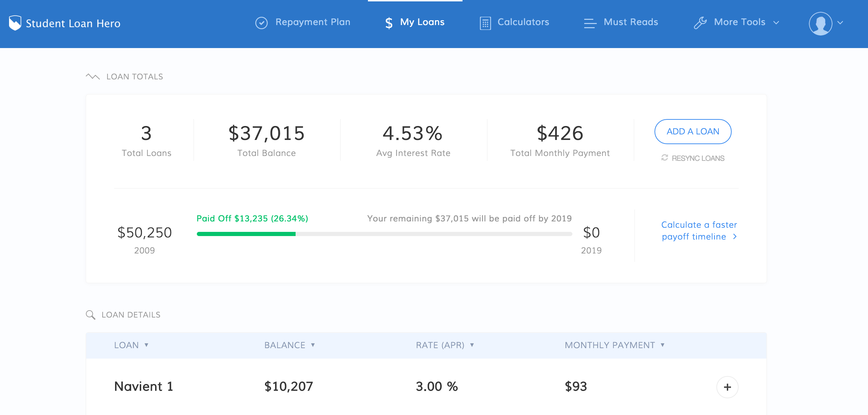Image resolution: width=868 pixels, height=415 pixels.
Task: Click the Loan Totals chart icon
Action: [93, 76]
